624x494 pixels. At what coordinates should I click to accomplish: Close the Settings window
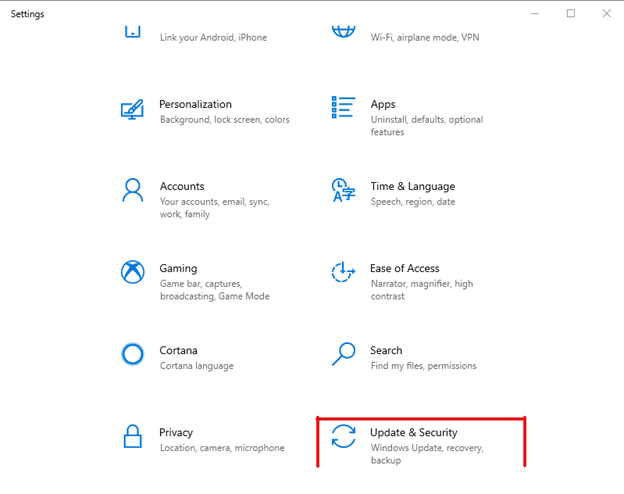tap(606, 14)
